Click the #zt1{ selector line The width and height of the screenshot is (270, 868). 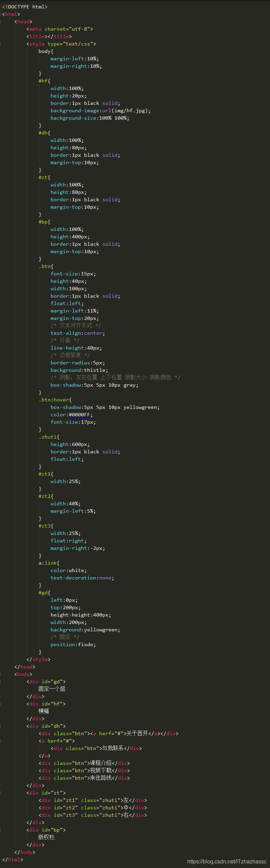coord(46,474)
